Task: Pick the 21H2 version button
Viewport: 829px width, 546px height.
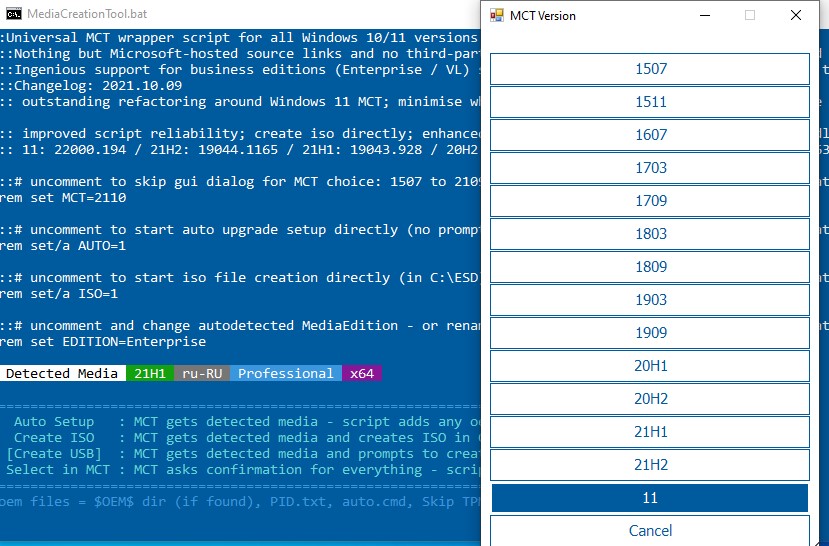Action: pos(650,465)
